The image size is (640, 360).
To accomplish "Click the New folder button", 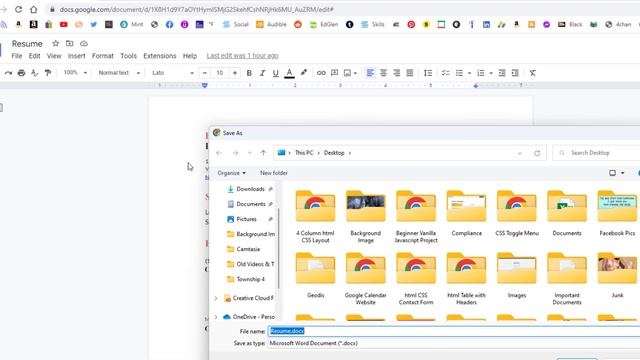I will click(x=274, y=173).
